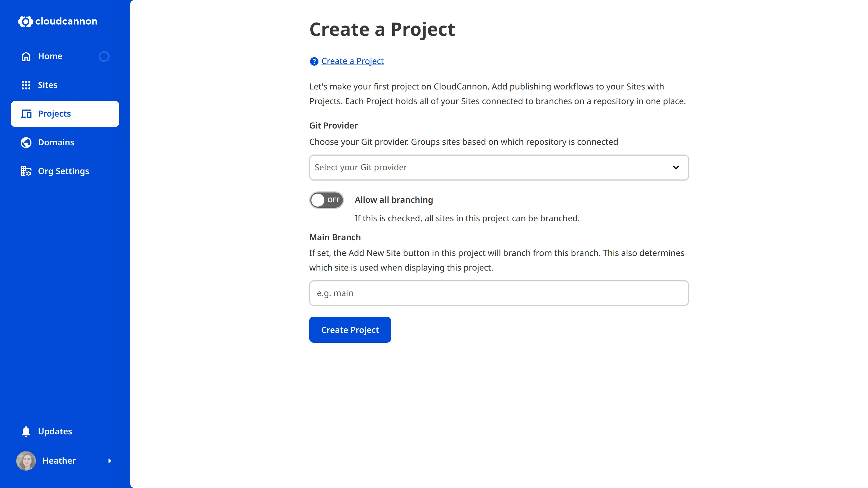868x488 pixels.
Task: Navigate to the Sites section
Action: [47, 85]
